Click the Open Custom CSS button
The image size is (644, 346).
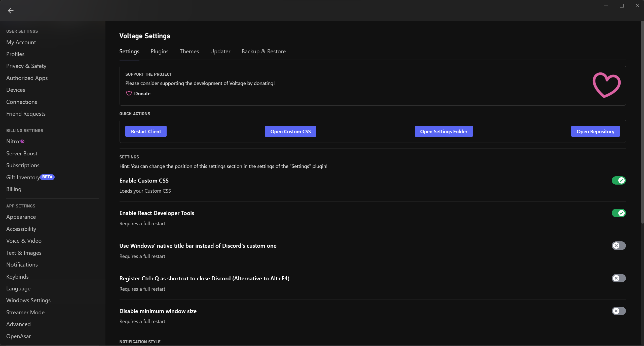290,132
